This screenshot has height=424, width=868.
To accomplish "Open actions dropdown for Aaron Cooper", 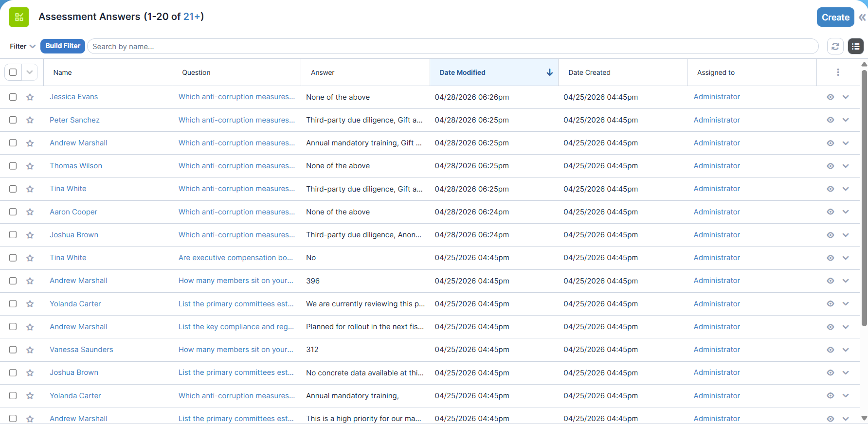I will [x=846, y=212].
